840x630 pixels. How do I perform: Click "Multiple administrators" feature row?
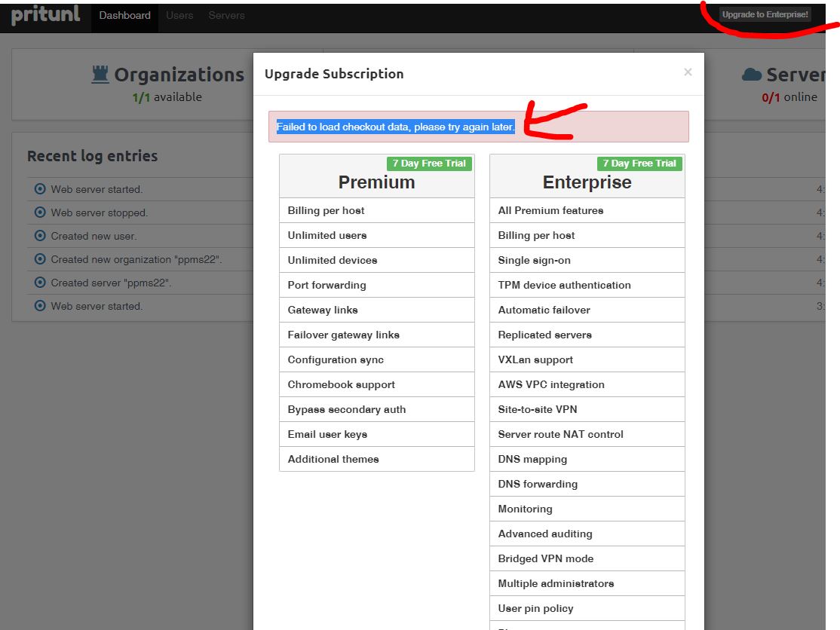(x=587, y=584)
